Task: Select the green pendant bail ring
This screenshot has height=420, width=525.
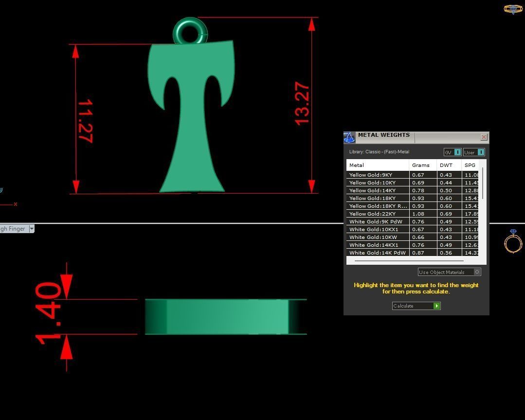Action: tap(190, 31)
